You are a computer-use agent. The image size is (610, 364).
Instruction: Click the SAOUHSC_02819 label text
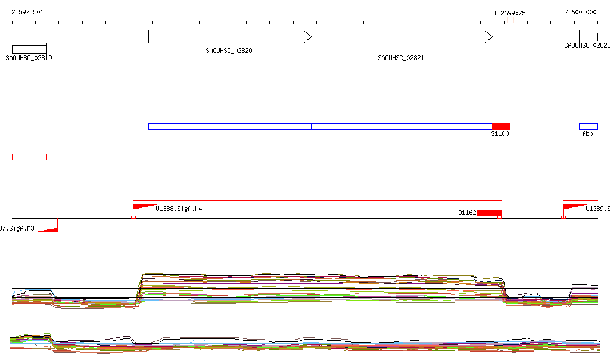(x=29, y=58)
